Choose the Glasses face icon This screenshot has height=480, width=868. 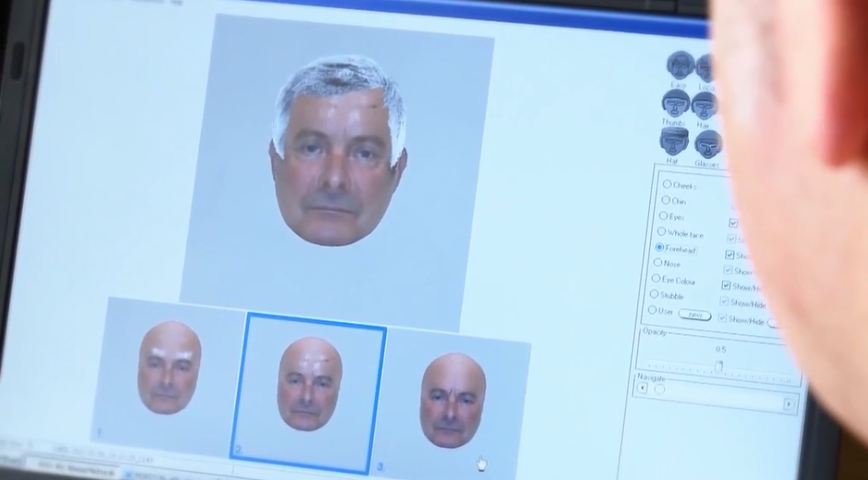click(708, 144)
